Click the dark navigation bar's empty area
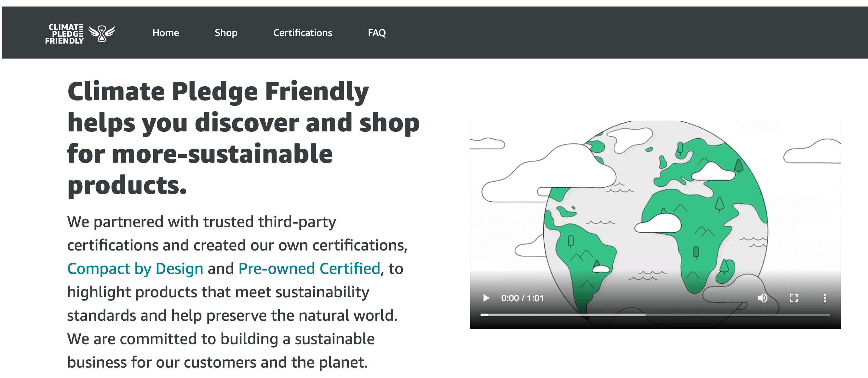 point(606,33)
